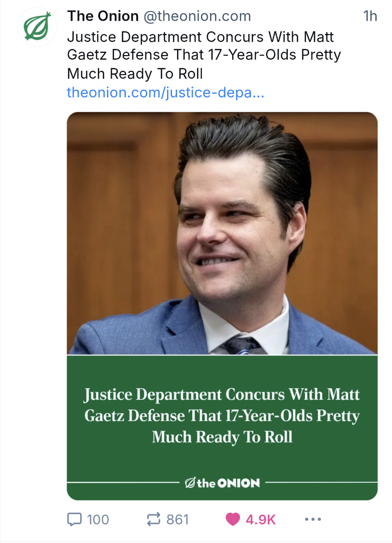392x543 pixels.
Task: Click the repost arrows icon
Action: click(155, 519)
